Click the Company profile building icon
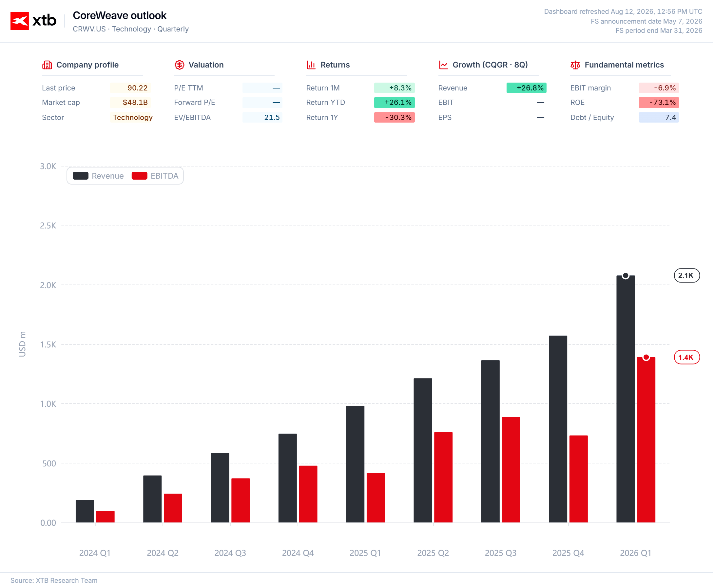713x588 pixels. (x=47, y=65)
